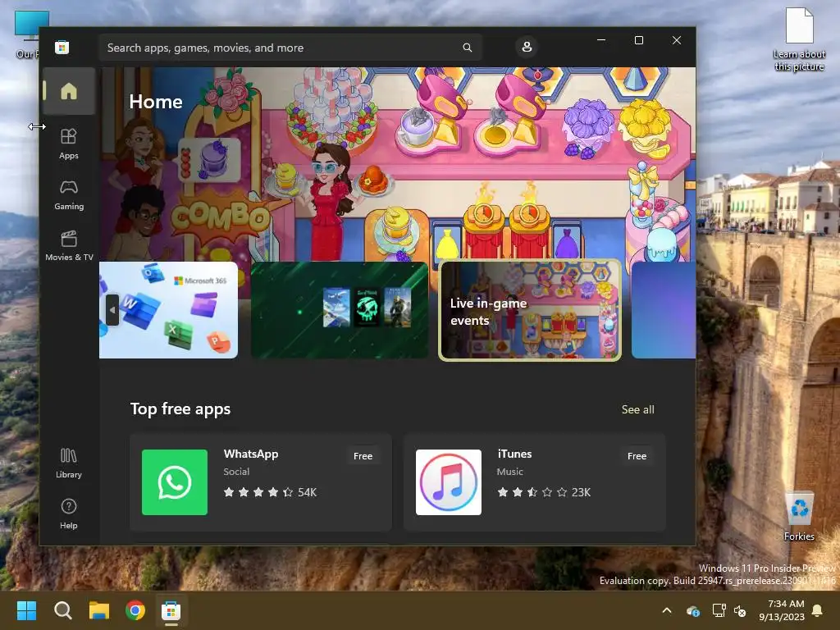The width and height of the screenshot is (840, 630).
Task: Click the Microsoft Store logo in title bar
Action: 62,47
